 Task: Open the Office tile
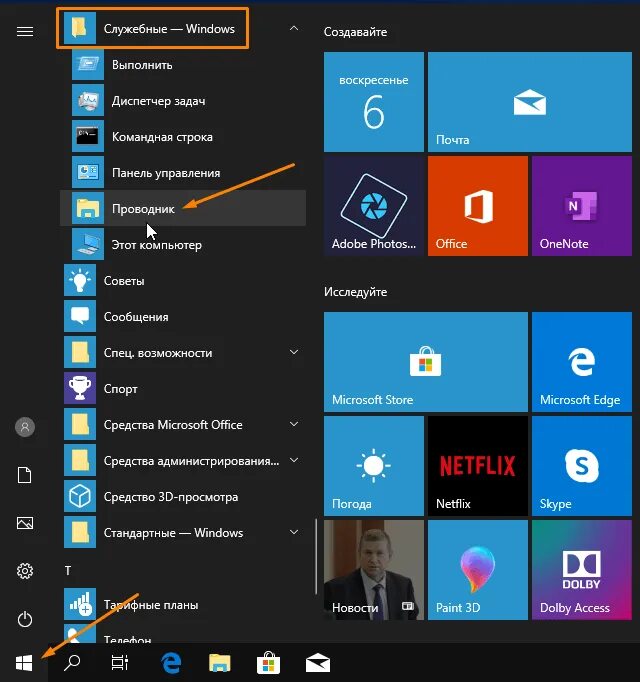pos(478,206)
